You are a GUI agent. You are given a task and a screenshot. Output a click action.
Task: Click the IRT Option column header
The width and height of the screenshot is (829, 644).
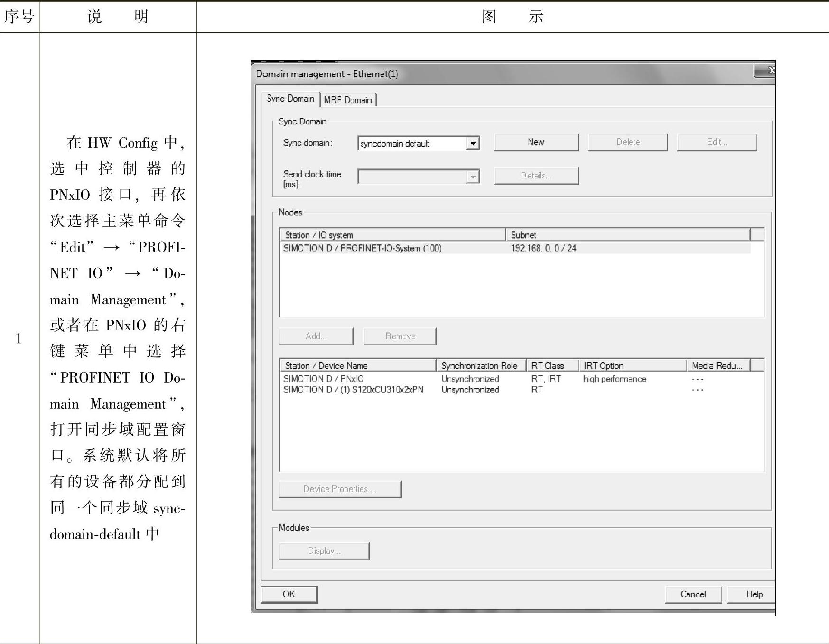pyautogui.click(x=604, y=365)
